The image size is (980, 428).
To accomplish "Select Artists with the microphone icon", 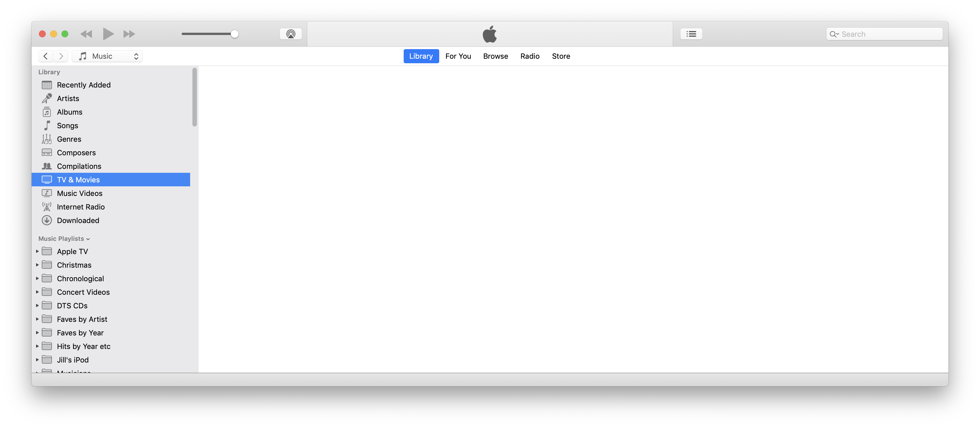I will click(68, 99).
